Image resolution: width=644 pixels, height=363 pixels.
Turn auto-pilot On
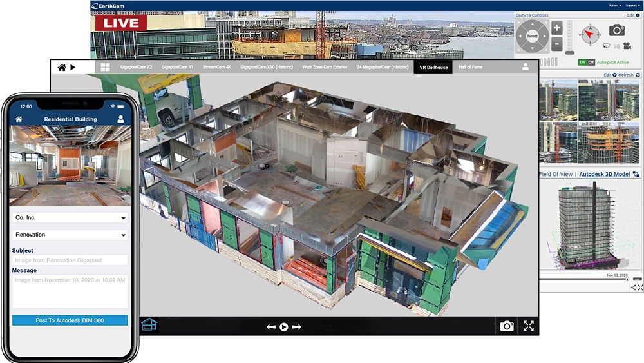click(x=582, y=63)
